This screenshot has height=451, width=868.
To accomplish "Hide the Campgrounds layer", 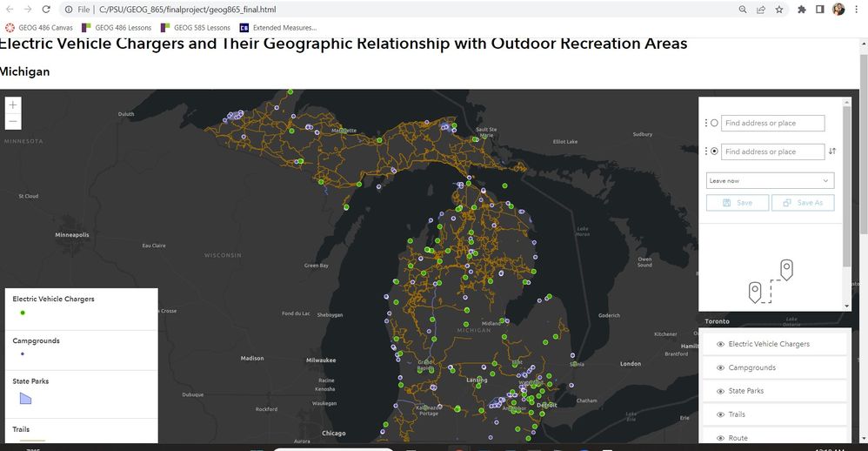I will coord(720,368).
